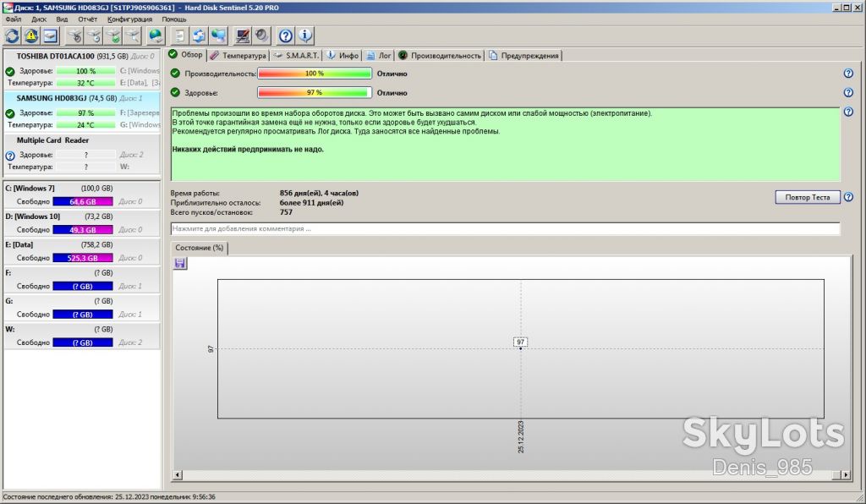Screen dimensions: 866x504
Task: Click the disk with clock test icon
Action: (95, 36)
